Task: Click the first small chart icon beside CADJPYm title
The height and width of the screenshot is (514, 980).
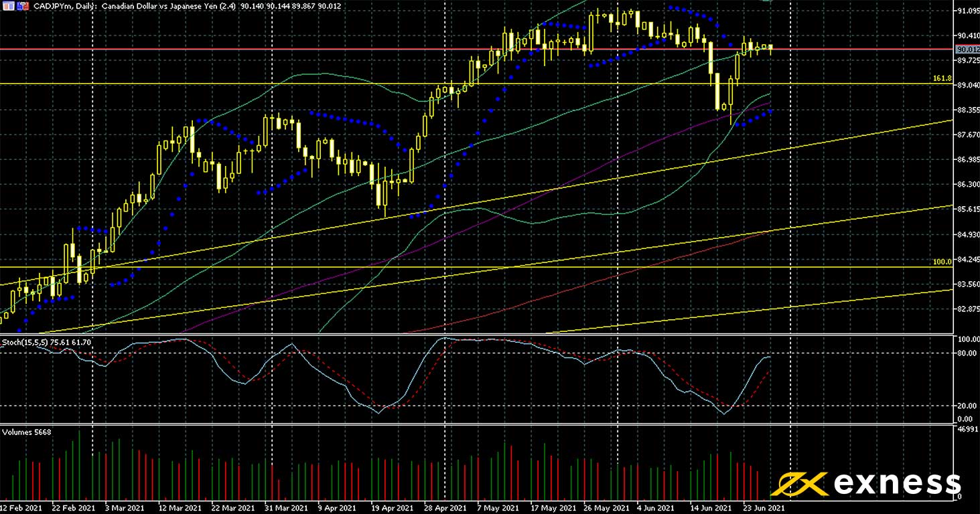Action: click(x=7, y=5)
